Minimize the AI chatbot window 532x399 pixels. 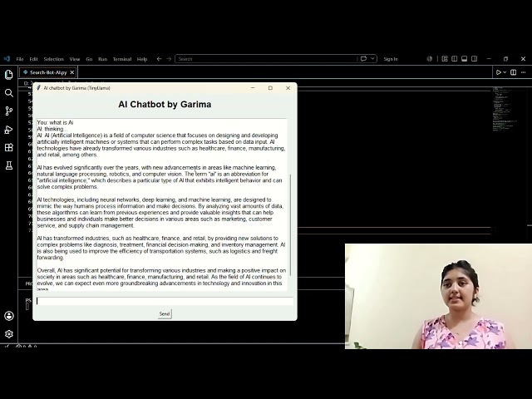pyautogui.click(x=253, y=88)
